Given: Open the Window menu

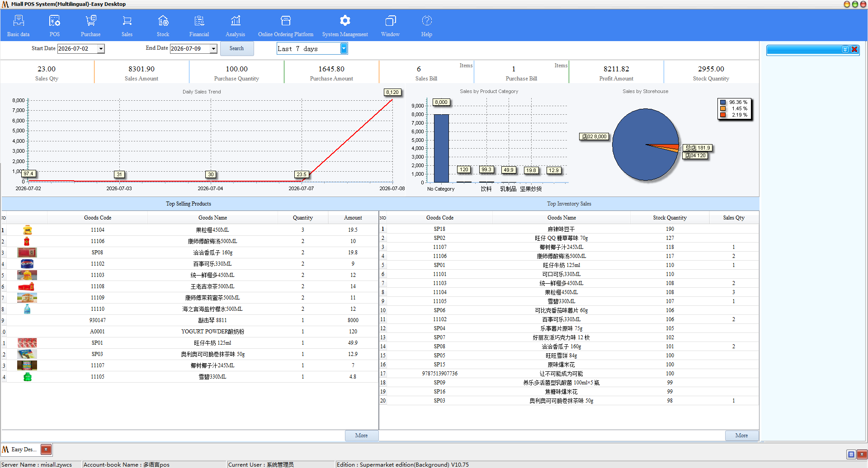Looking at the screenshot, I should [x=390, y=26].
